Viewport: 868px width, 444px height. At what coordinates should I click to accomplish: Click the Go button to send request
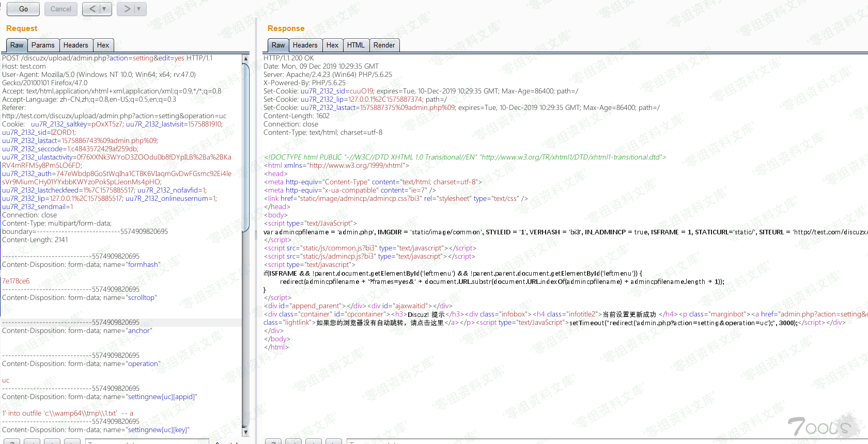click(x=23, y=9)
